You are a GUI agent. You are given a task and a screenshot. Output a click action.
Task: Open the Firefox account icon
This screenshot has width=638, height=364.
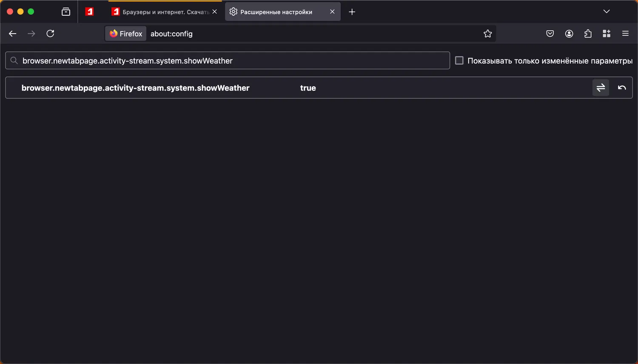click(569, 34)
